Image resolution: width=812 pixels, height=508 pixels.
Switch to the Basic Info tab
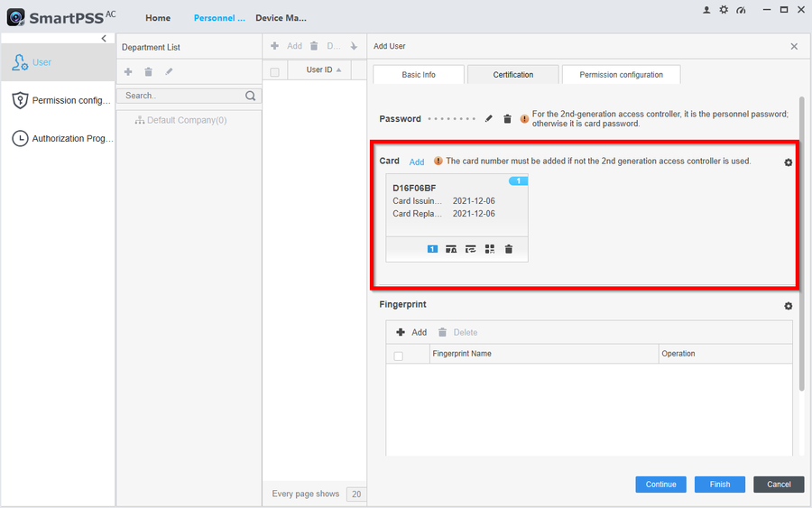click(x=419, y=75)
